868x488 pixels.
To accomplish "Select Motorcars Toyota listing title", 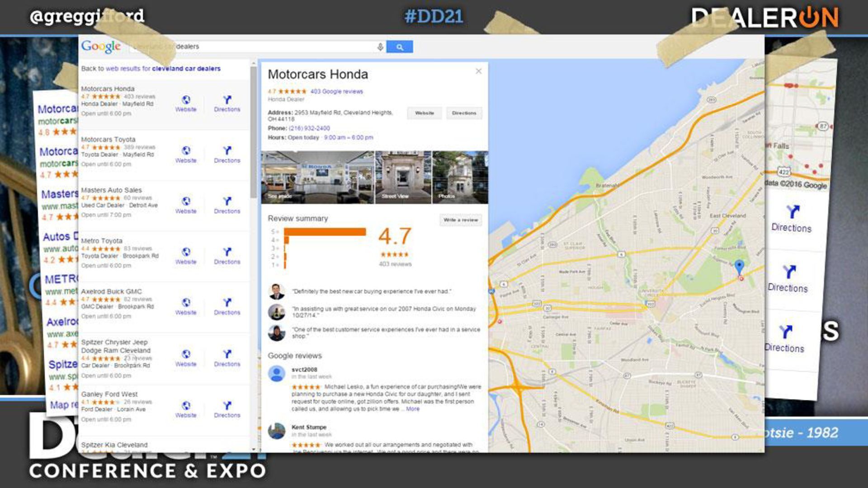I will (x=108, y=139).
